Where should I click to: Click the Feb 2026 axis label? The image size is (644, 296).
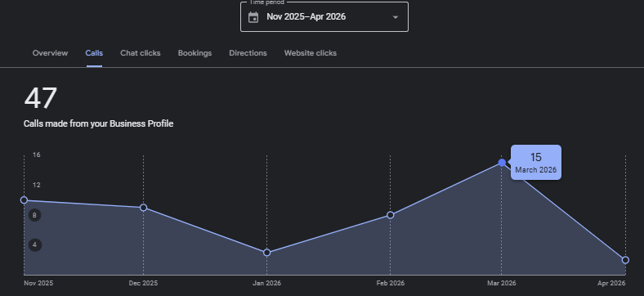[x=390, y=283]
